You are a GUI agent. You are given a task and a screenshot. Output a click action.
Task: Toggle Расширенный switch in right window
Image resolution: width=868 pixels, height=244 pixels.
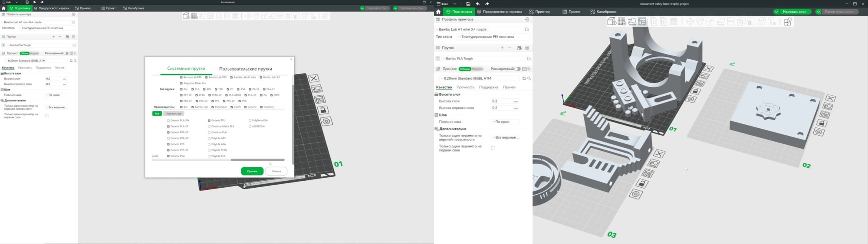coord(517,69)
